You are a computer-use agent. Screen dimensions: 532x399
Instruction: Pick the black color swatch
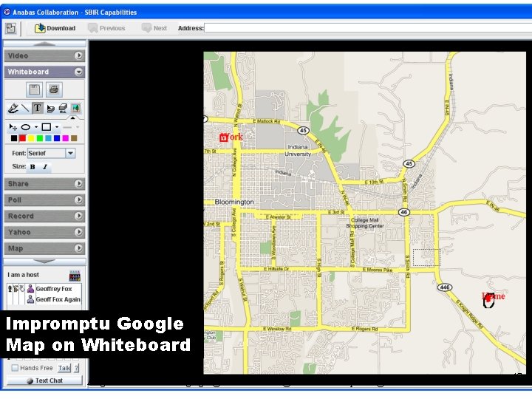[14, 138]
